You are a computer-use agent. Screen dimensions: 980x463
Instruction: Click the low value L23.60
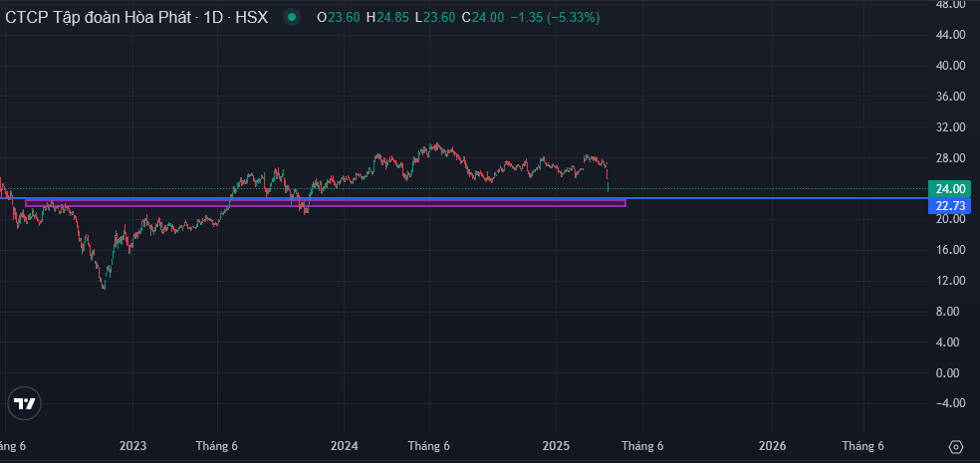(x=435, y=18)
